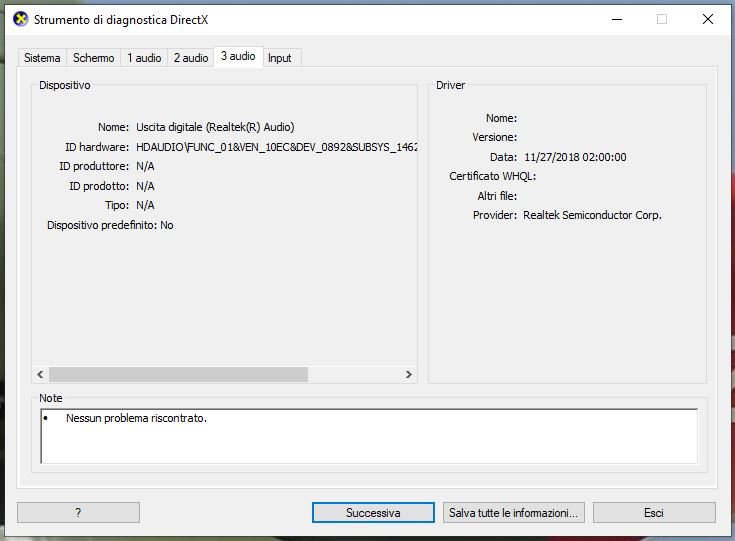Screen dimensions: 735x541
Task: Minimize the DirectX diagnostic window
Action: [617, 19]
